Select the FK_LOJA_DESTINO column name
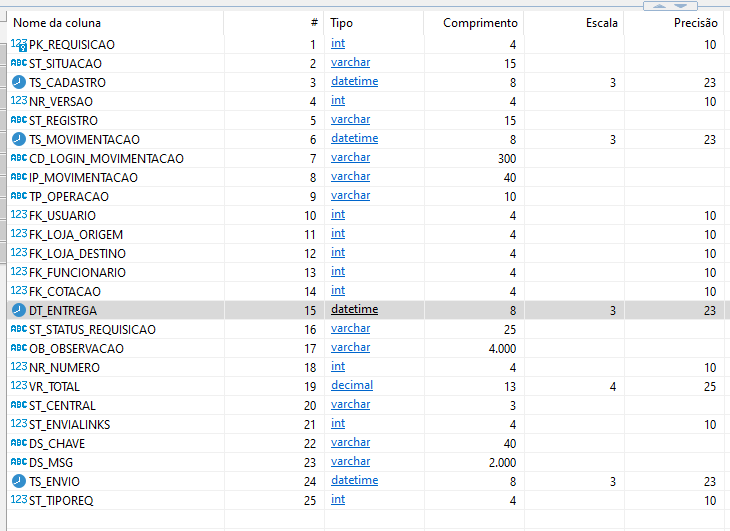Image resolution: width=730 pixels, height=531 pixels. pos(77,254)
